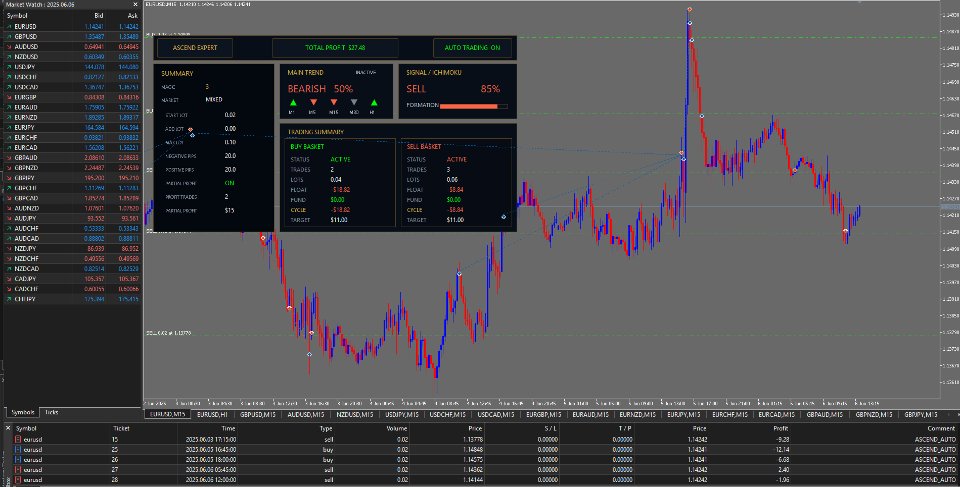Click the direction arrow icon beside EURUSD

(9, 27)
